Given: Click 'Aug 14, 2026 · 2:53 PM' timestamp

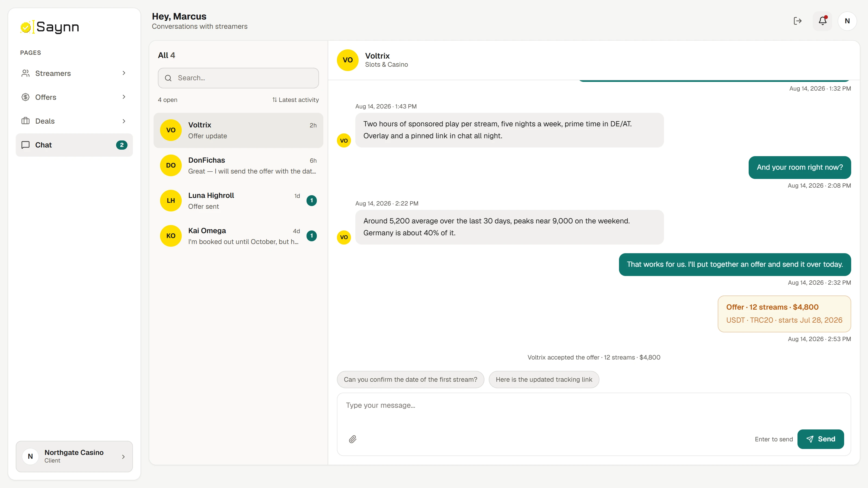Looking at the screenshot, I should pos(819,339).
